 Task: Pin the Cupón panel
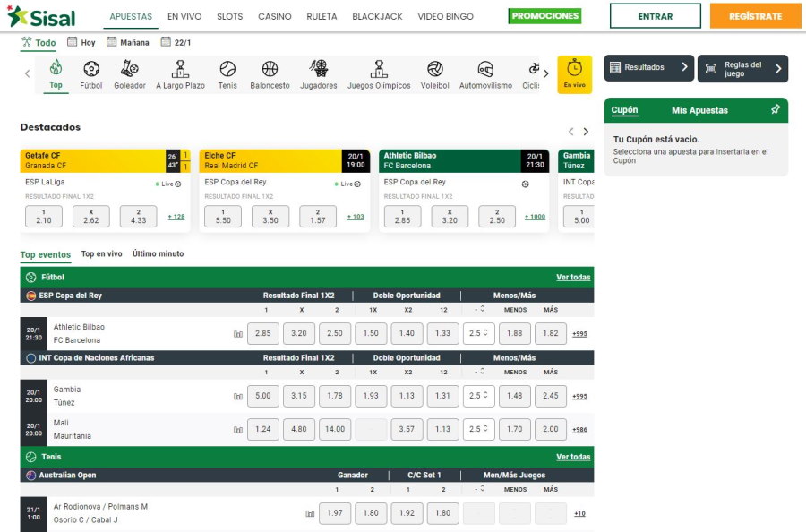coord(776,109)
